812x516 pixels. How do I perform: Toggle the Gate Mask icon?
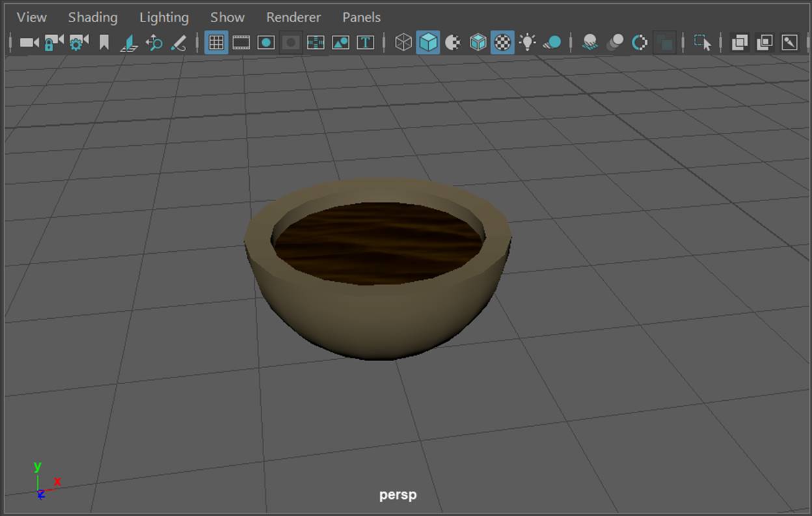(291, 43)
